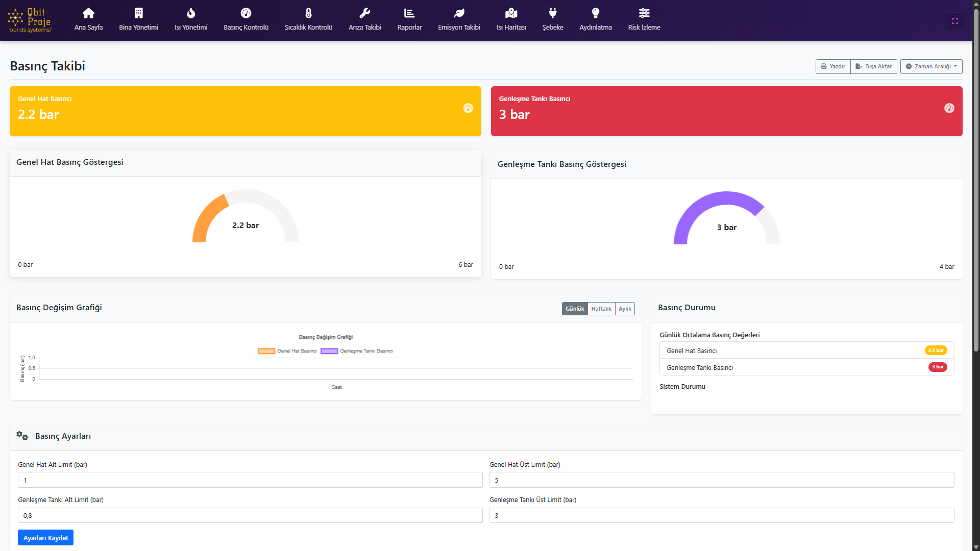The height and width of the screenshot is (551, 980).
Task: Toggle fullscreen icon in top bar
Action: [954, 21]
